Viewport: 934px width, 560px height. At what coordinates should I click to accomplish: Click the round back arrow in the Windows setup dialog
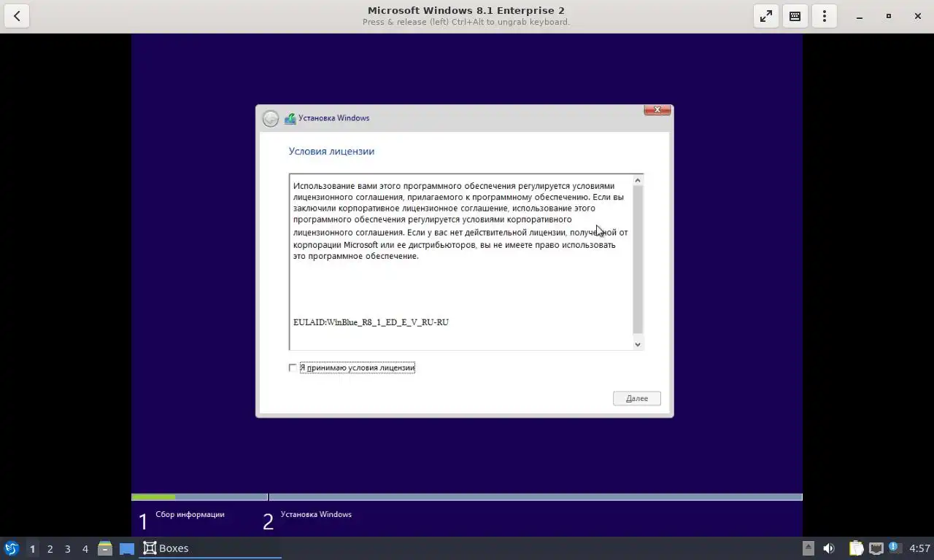[x=271, y=118]
